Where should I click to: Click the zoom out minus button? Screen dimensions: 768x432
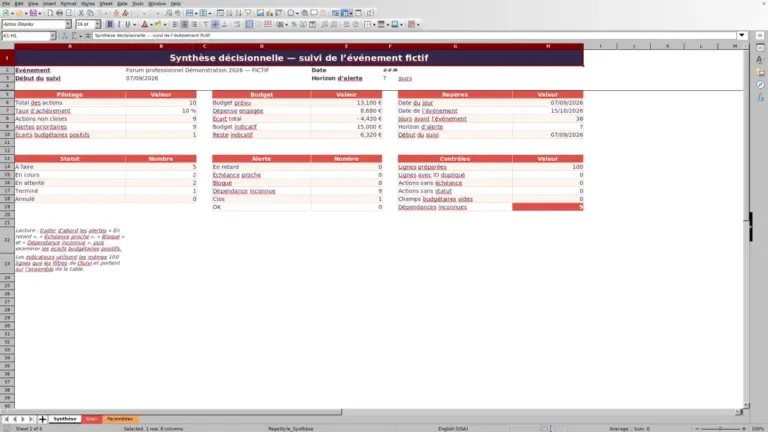(697, 429)
